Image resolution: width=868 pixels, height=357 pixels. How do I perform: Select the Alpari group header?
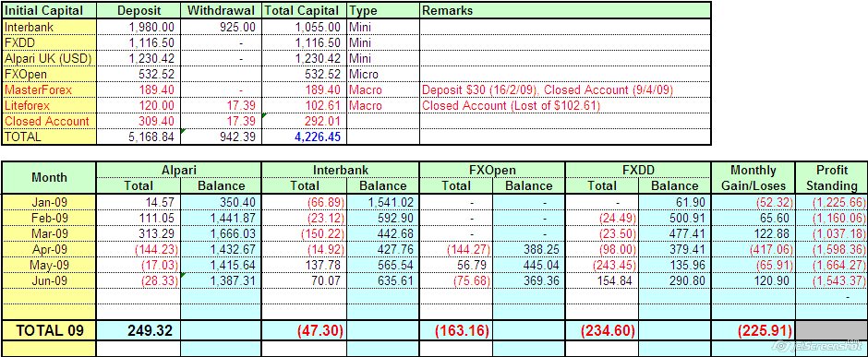(x=179, y=170)
